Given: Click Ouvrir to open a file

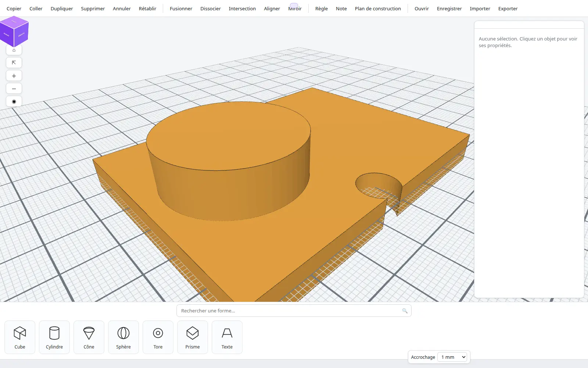Looking at the screenshot, I should tap(422, 8).
